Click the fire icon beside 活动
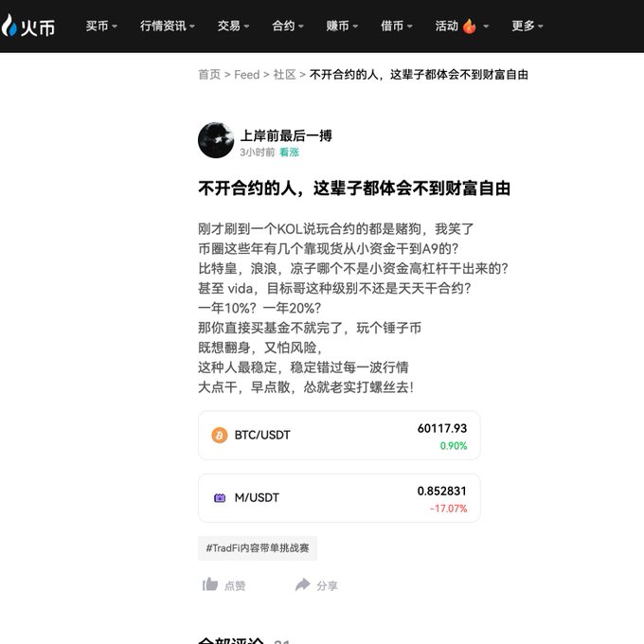The width and height of the screenshot is (644, 644). coord(469,27)
